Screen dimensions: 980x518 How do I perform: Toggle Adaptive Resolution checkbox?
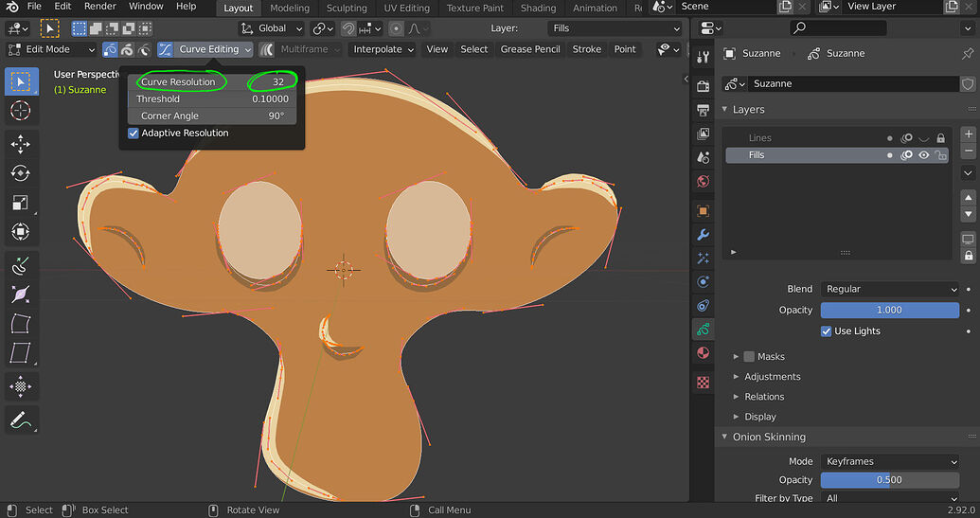(x=134, y=134)
